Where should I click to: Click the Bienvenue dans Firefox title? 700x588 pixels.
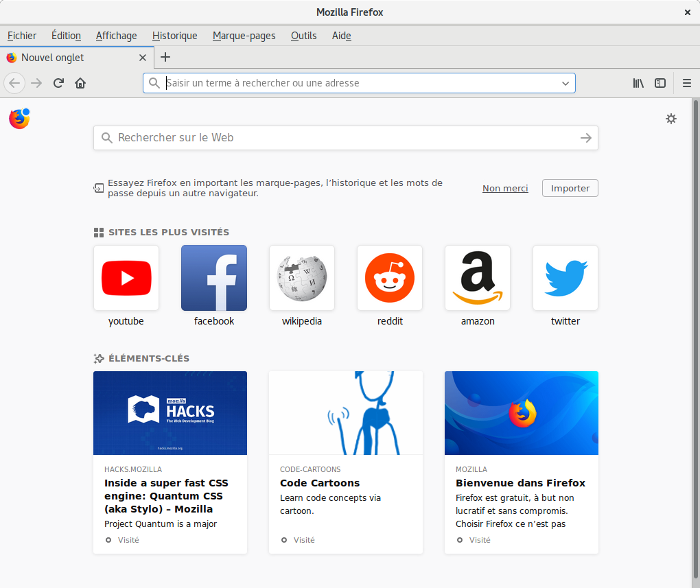(x=520, y=483)
